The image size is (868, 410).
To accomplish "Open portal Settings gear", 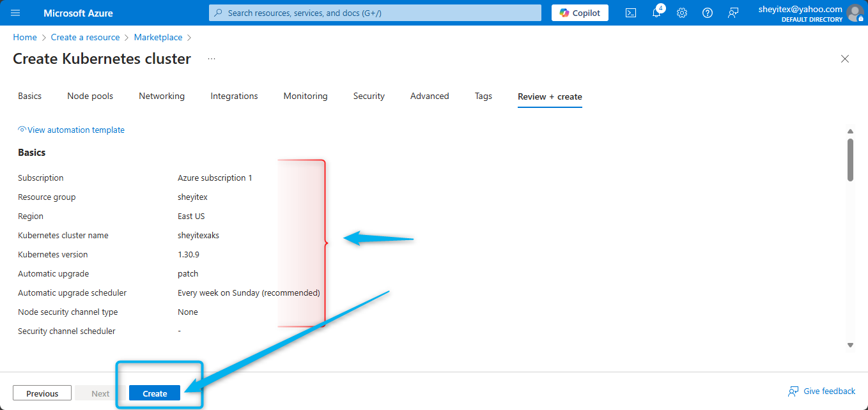I will [x=682, y=13].
